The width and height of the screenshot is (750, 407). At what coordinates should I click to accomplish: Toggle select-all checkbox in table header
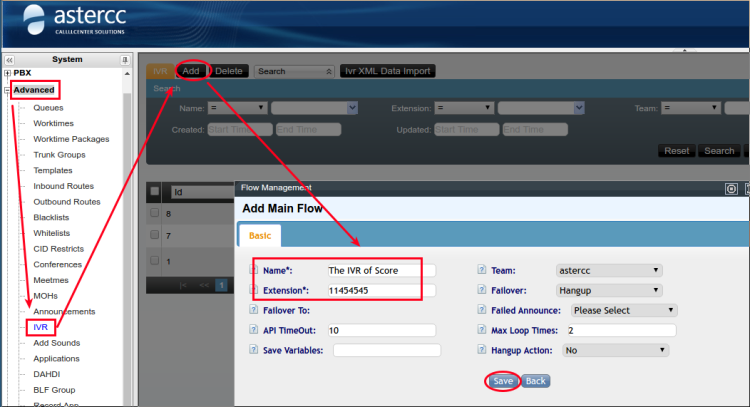(x=154, y=190)
